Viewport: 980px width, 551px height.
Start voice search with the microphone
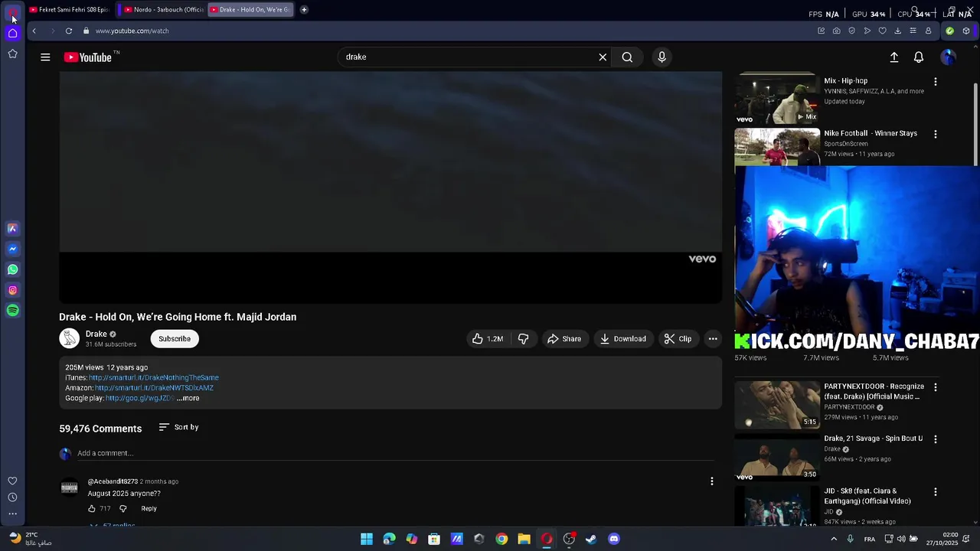[x=662, y=57]
